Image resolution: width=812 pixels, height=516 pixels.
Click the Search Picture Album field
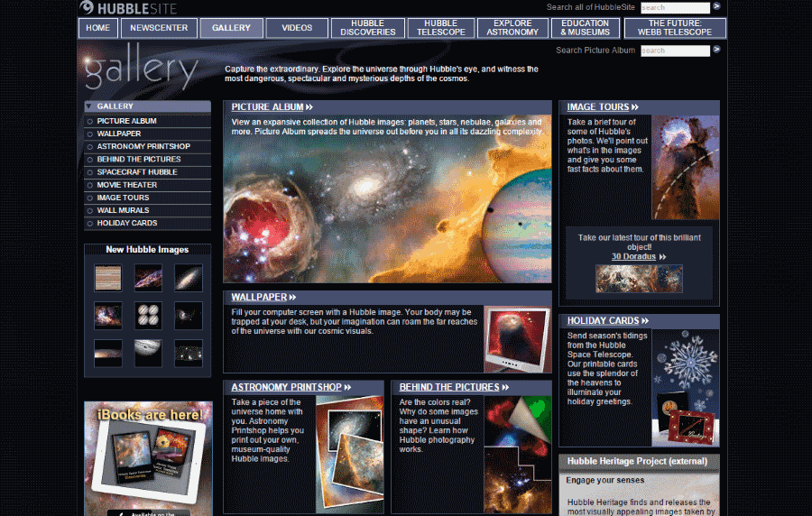(675, 51)
